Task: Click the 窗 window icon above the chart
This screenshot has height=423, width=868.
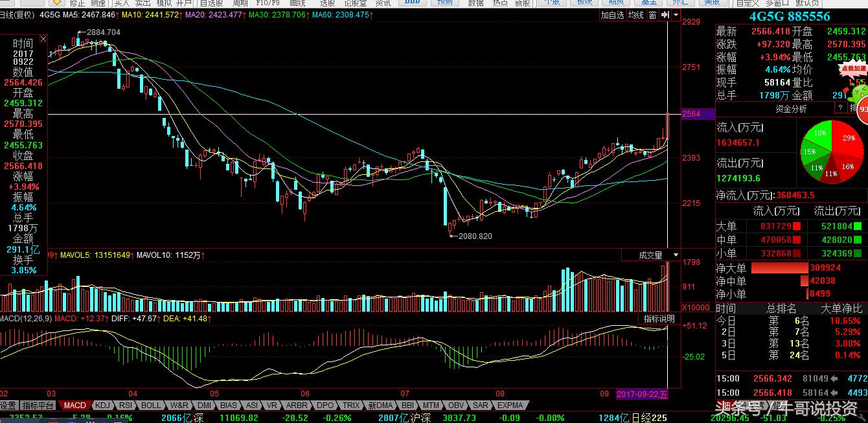Action: click(x=652, y=15)
